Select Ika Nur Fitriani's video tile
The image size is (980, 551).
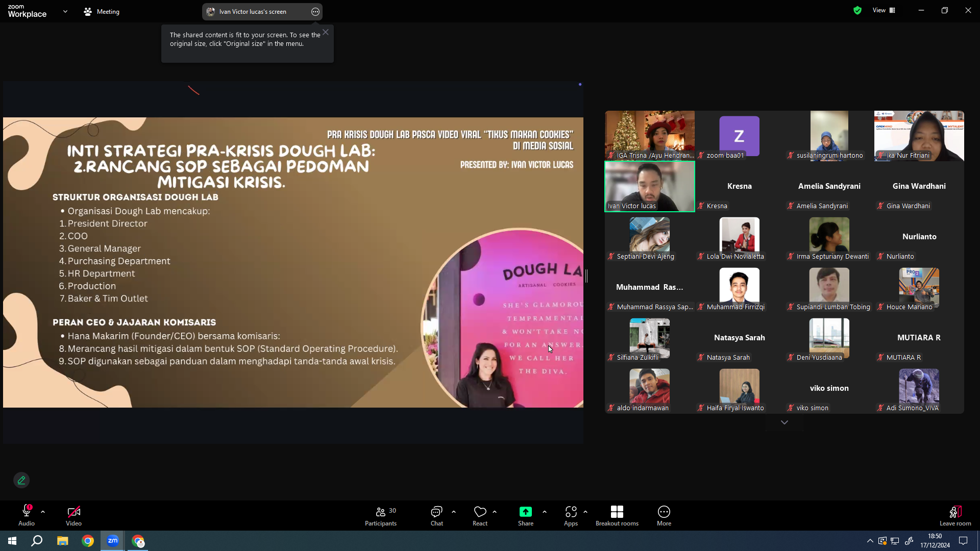coord(919,136)
